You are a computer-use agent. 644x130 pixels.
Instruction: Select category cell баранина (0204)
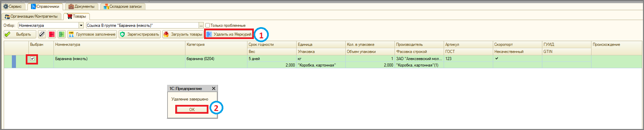216,59
